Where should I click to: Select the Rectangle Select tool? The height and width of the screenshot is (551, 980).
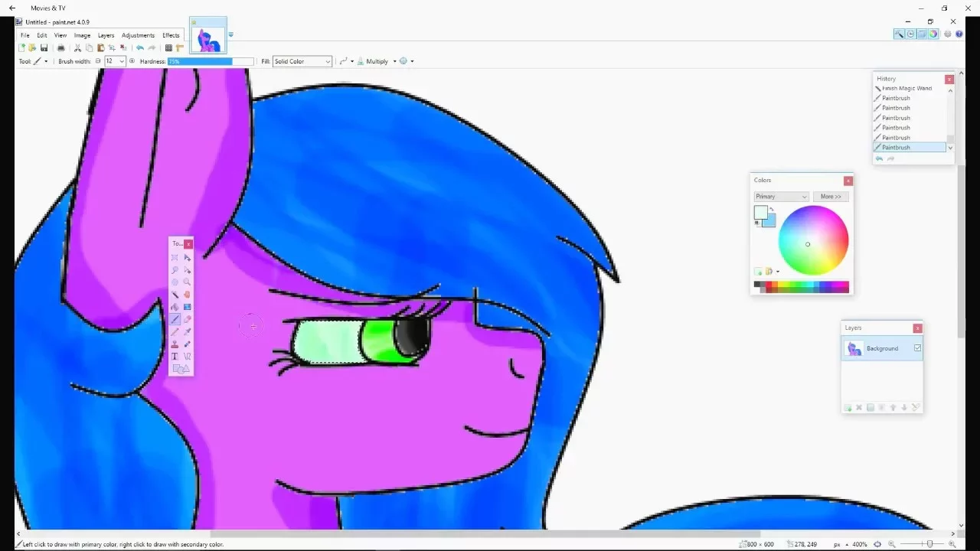point(175,258)
